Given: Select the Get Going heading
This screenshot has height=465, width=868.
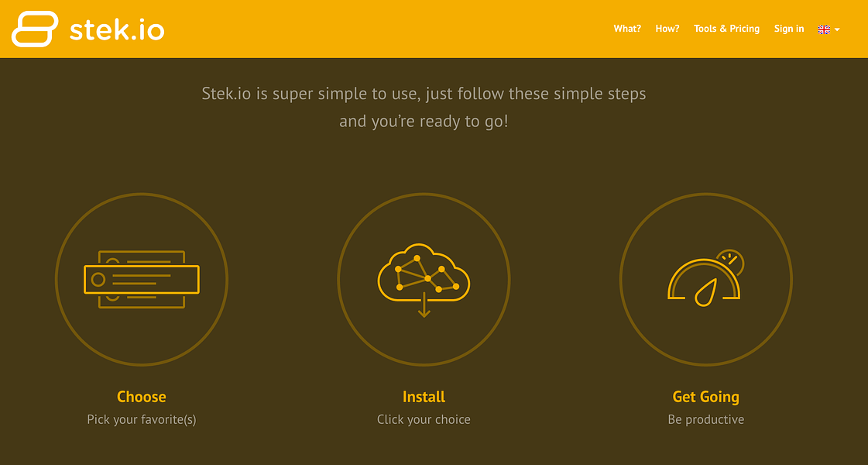Looking at the screenshot, I should 706,397.
